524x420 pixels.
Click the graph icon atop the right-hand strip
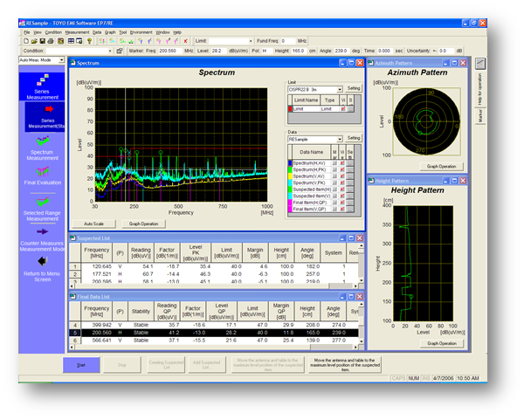[x=480, y=64]
